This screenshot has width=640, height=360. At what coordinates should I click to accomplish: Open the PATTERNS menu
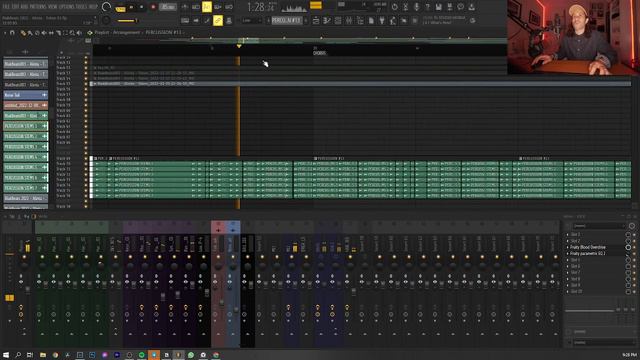coord(38,7)
